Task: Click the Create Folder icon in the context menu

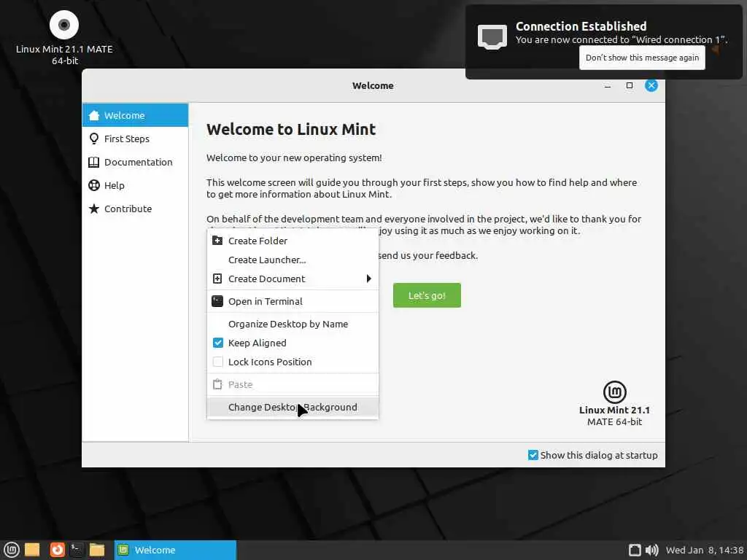Action: (217, 241)
